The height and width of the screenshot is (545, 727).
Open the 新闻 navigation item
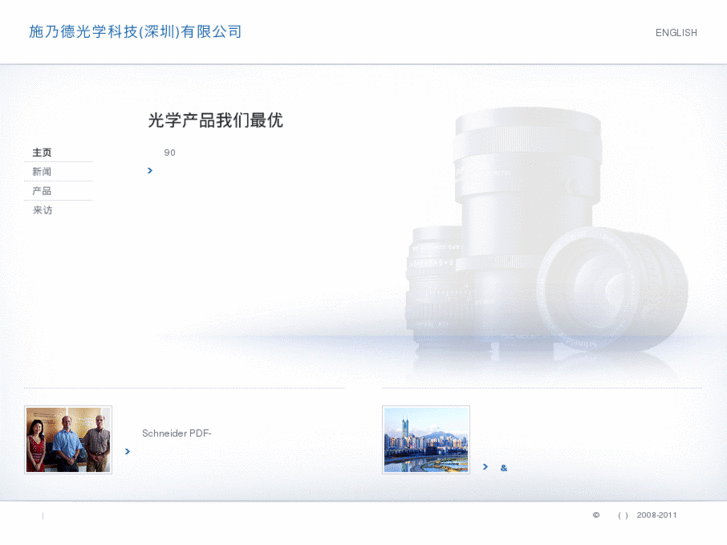tap(42, 172)
